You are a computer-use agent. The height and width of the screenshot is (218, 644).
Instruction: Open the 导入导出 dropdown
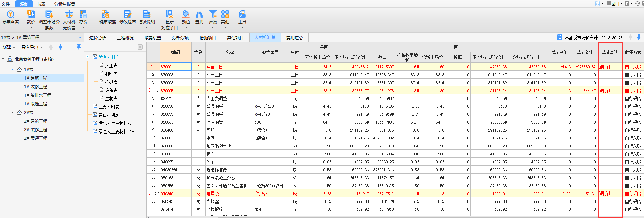pos(32,48)
